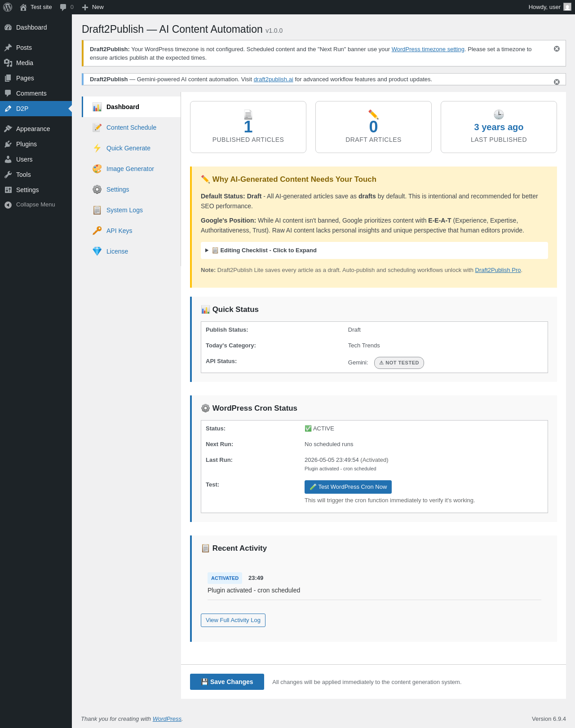575x728 pixels.
Task: Select the System Logs clipboard icon
Action: (97, 210)
